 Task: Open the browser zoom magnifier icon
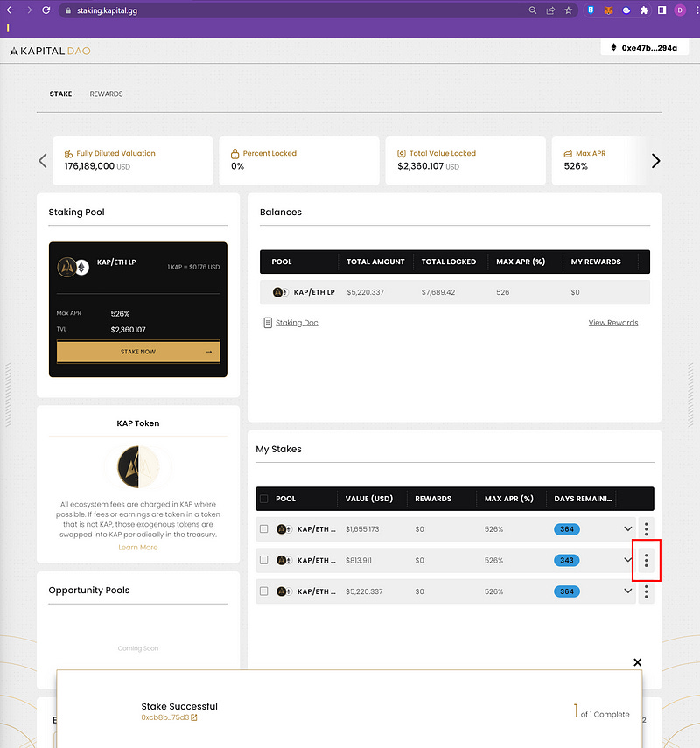click(x=533, y=10)
